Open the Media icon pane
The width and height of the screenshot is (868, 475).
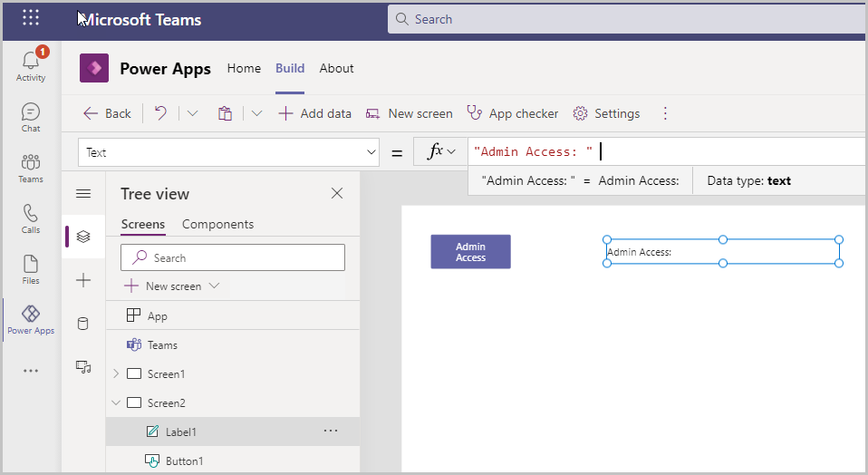coord(83,367)
